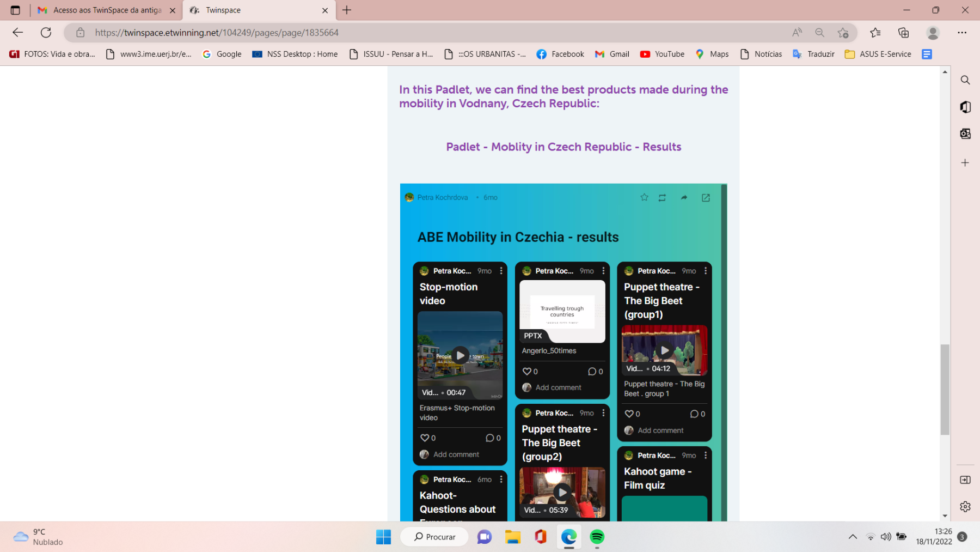Switch to Acesso aos TwinSpace Gmail tab
The height and width of the screenshot is (552, 980).
107,10
